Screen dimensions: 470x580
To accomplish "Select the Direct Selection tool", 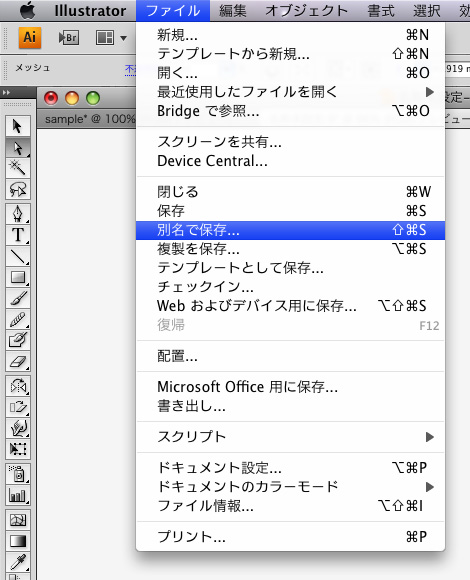I will (18, 148).
